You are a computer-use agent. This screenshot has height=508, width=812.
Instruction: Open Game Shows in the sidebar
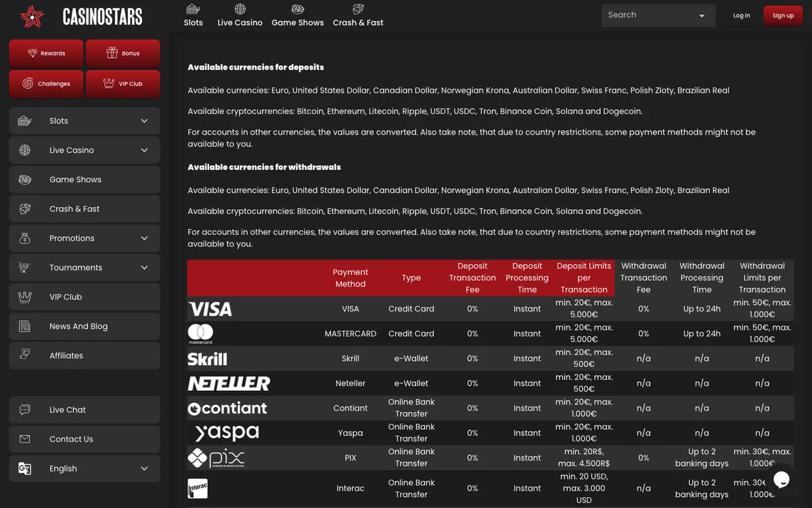coord(85,179)
